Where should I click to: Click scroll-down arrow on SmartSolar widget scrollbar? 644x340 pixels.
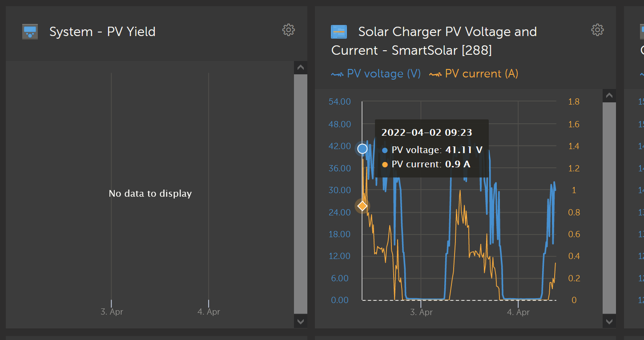pos(609,321)
